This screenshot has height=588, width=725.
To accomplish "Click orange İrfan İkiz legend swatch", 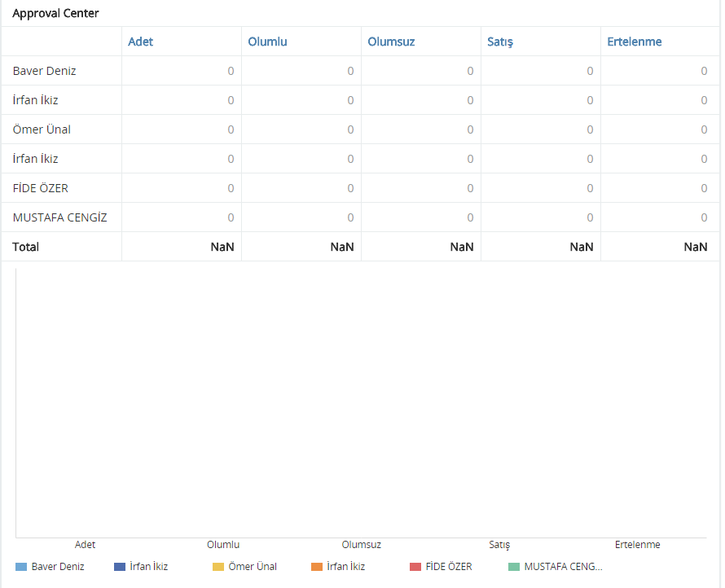I will (317, 567).
